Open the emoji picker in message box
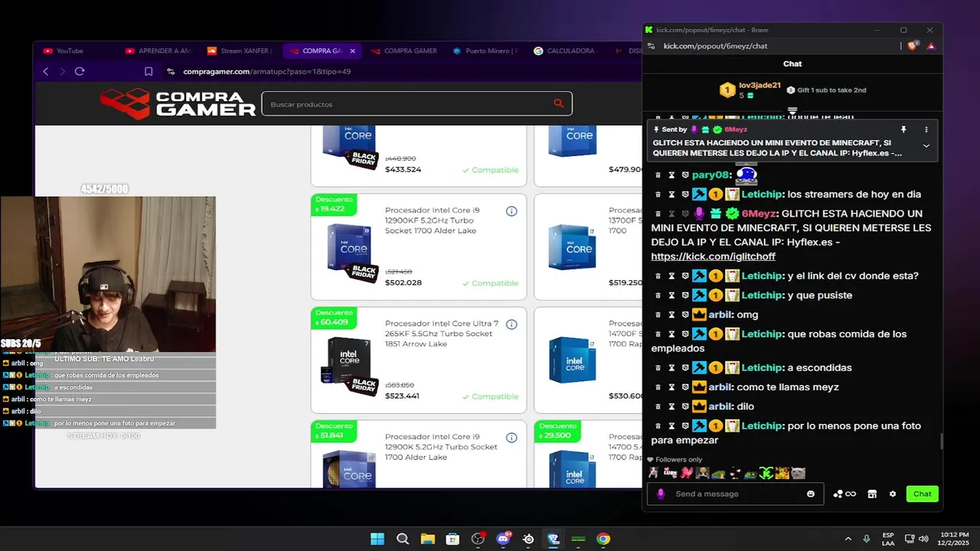Image resolution: width=980 pixels, height=551 pixels. click(x=811, y=494)
